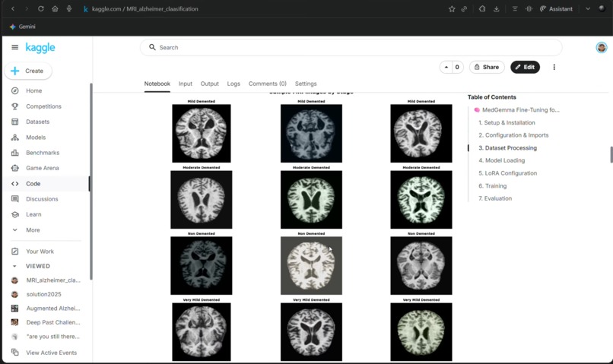Go to 6. Training section
The width and height of the screenshot is (613, 364).
click(x=493, y=186)
